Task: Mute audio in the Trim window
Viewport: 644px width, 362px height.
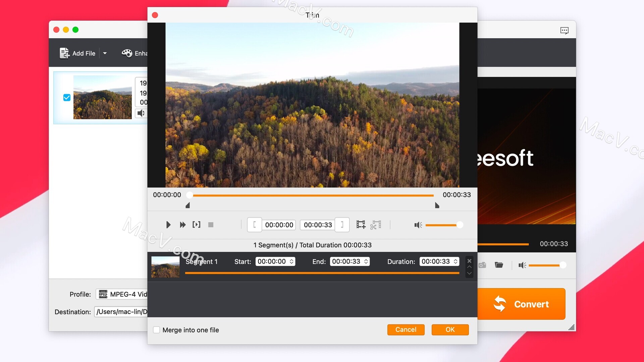Action: pyautogui.click(x=418, y=225)
